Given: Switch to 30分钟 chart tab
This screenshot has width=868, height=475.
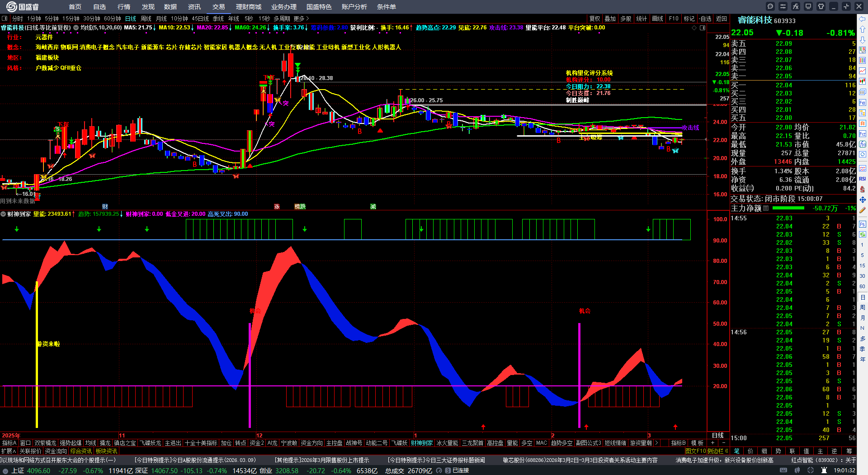Looking at the screenshot, I should tap(91, 19).
